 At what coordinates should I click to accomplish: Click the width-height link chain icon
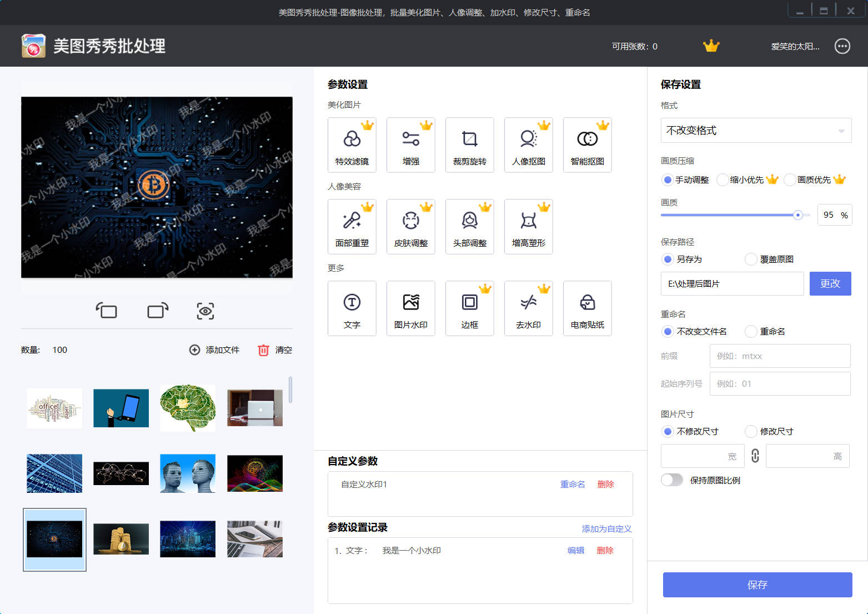[755, 456]
